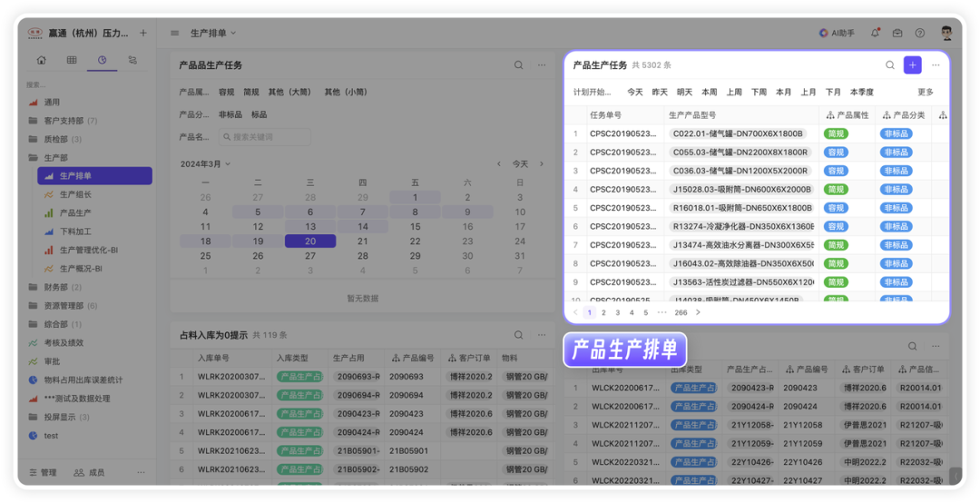Open more options of 产品生产任务 highlighted panel
This screenshot has width=980, height=503.
[936, 65]
